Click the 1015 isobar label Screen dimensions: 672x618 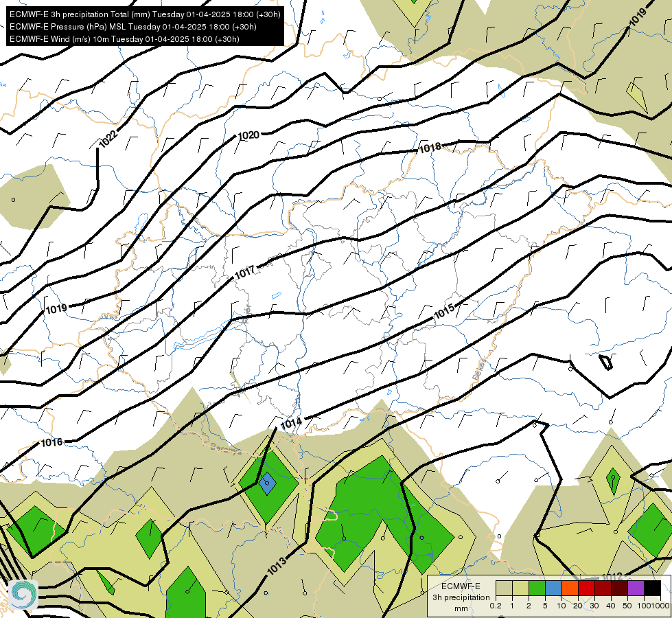pyautogui.click(x=444, y=312)
